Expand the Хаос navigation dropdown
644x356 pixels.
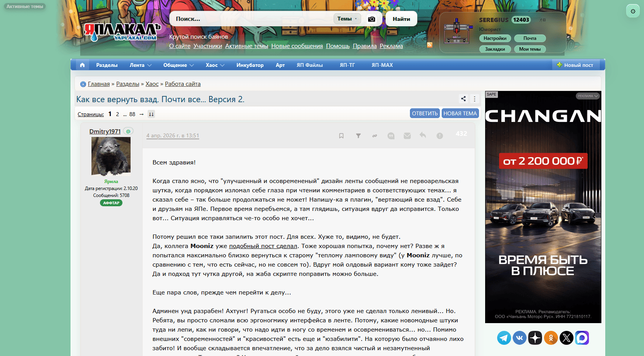(x=215, y=65)
